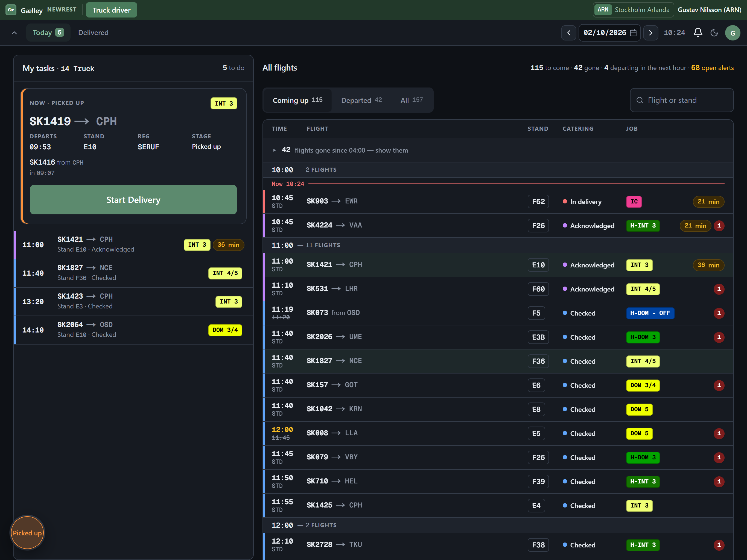Click the Gælley app logo
The width and height of the screenshot is (747, 560).
[11, 10]
